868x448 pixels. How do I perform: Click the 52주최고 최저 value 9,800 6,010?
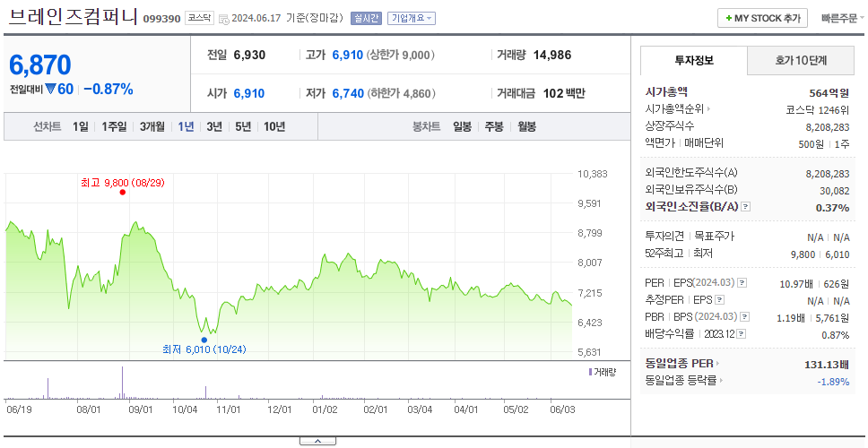820,254
